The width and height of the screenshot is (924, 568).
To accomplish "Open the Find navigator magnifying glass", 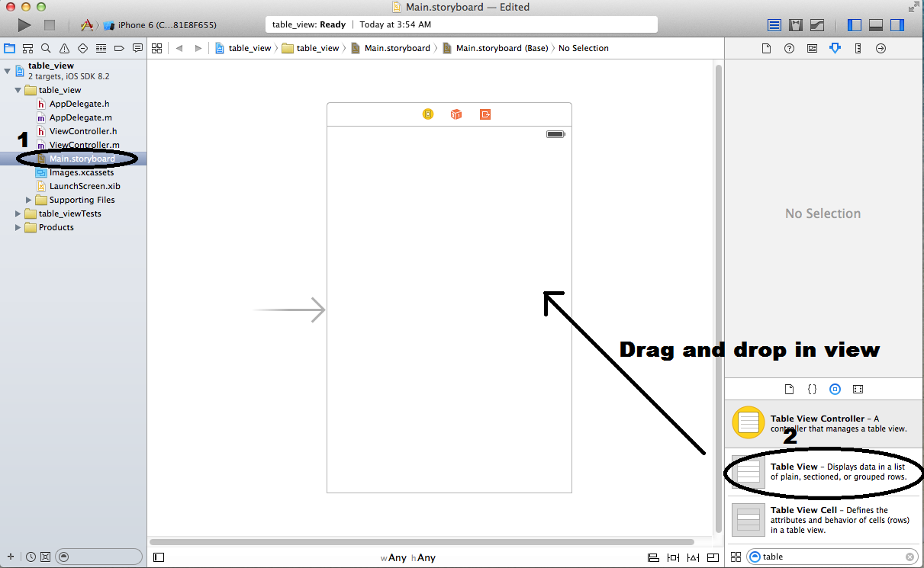I will [45, 47].
